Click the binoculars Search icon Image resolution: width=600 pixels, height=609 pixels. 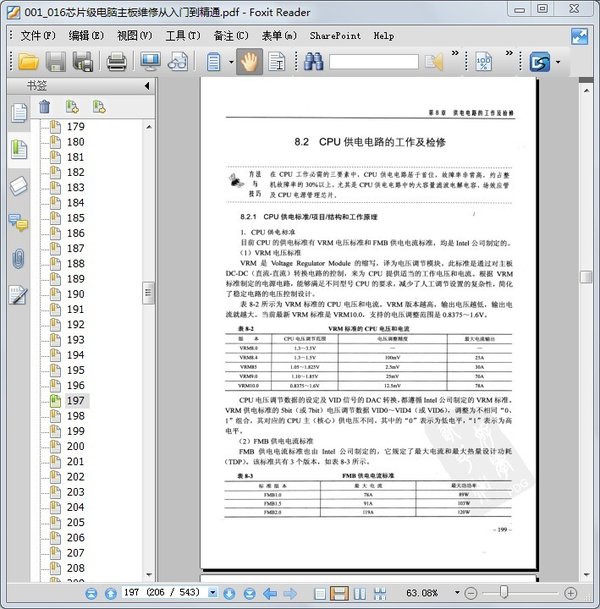[x=313, y=62]
